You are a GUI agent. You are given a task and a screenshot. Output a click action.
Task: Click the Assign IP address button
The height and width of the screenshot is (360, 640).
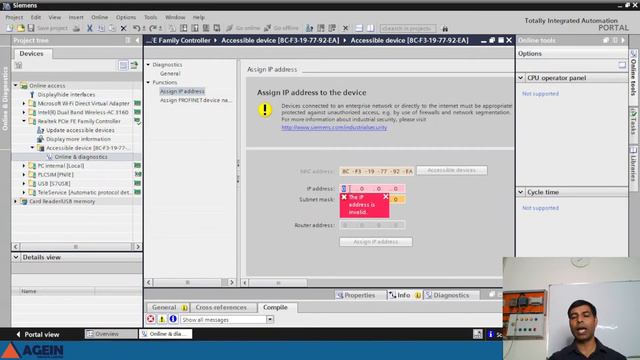coord(376,242)
